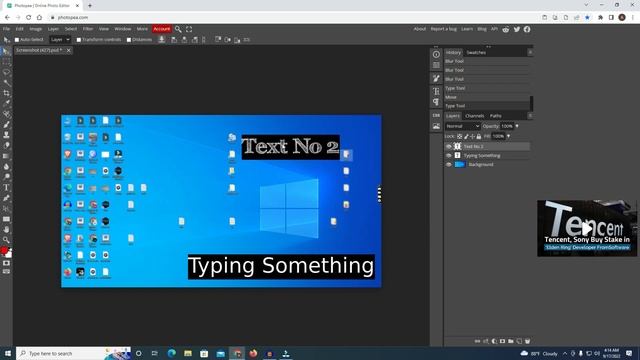The height and width of the screenshot is (360, 640).
Task: Hide the Background layer
Action: [449, 164]
